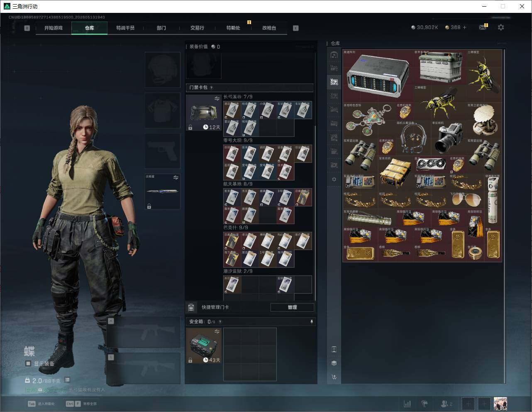
Task: Click the E key hint right of 改枪台
Action: pyautogui.click(x=296, y=28)
